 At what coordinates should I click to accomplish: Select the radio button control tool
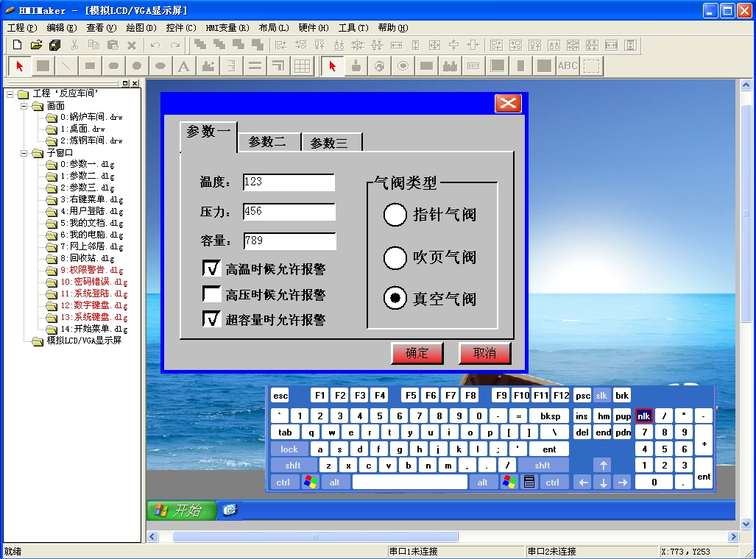pyautogui.click(x=403, y=66)
